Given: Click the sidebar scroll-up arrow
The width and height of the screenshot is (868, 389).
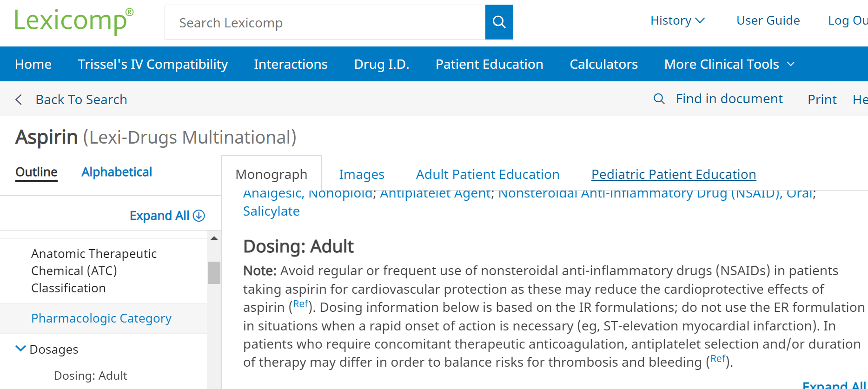Looking at the screenshot, I should (214, 238).
